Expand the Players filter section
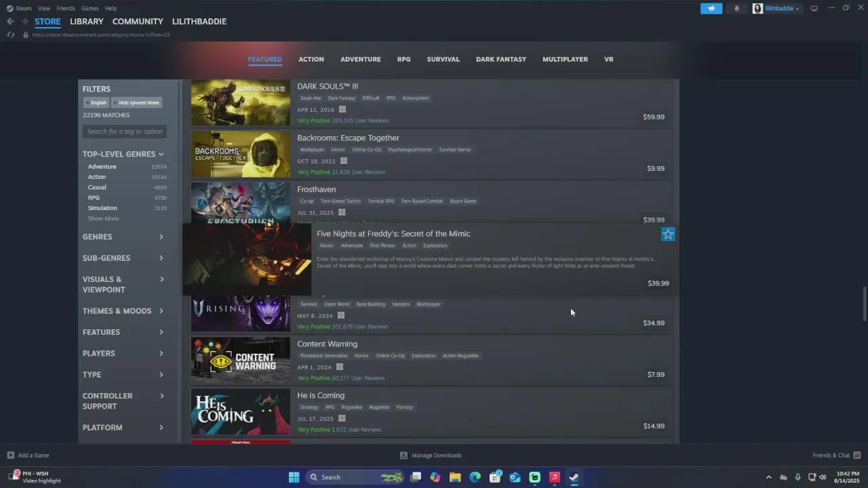868x488 pixels. (x=123, y=353)
